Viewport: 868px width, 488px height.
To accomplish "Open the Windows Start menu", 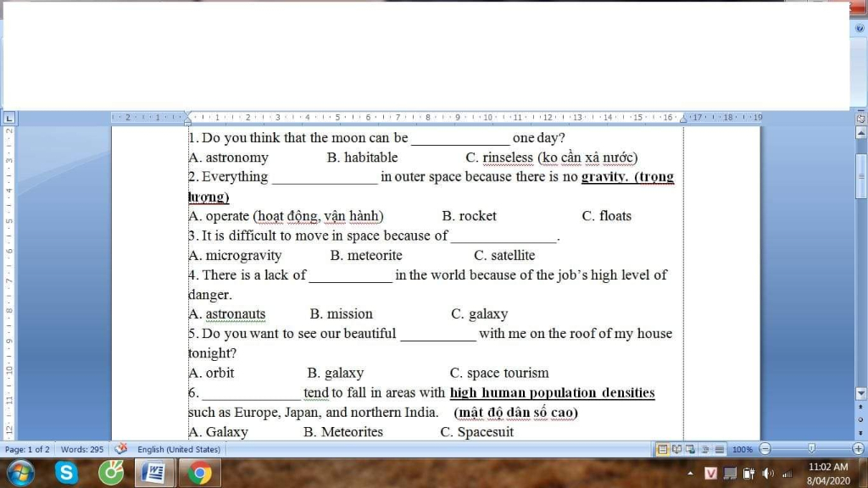I will pos(20,473).
